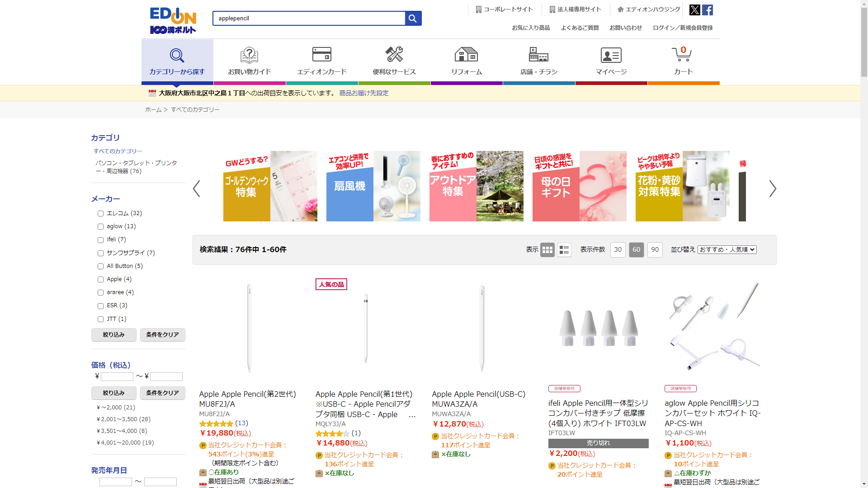The image size is (868, 488).
Task: Switch to list view display
Action: (x=564, y=250)
